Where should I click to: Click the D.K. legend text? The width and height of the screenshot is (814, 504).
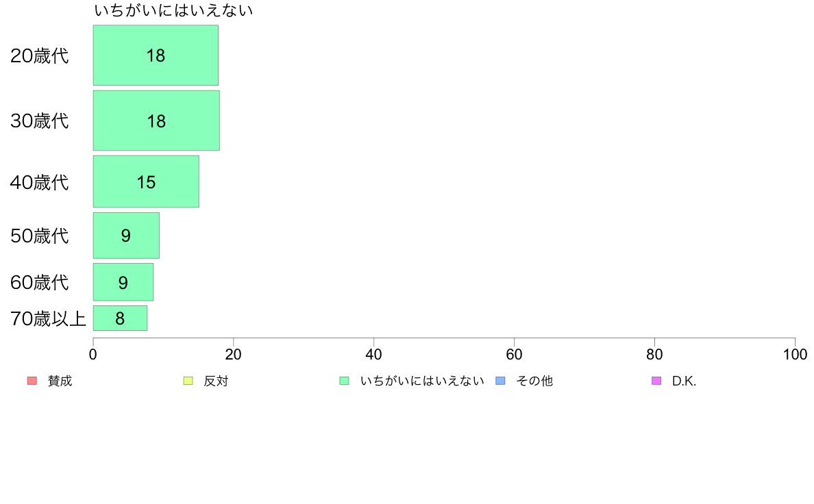684,381
